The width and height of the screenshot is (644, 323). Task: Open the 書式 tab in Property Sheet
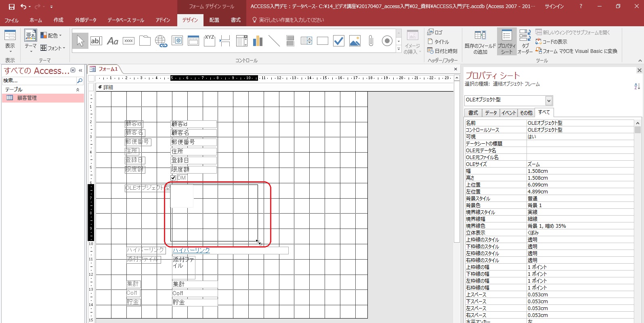(x=473, y=113)
